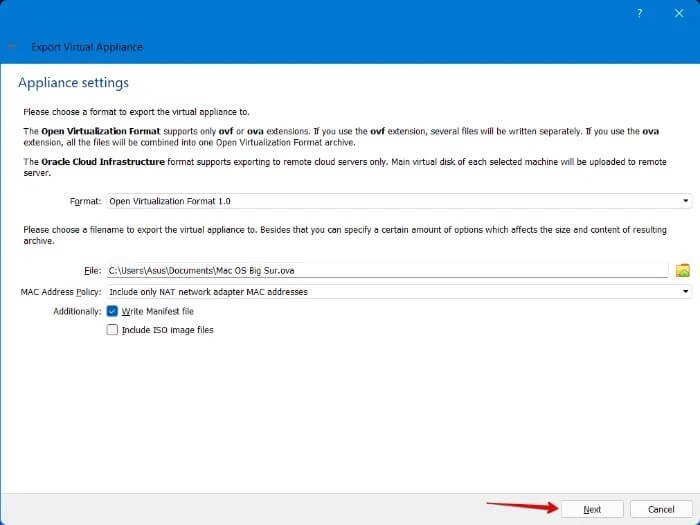The image size is (700, 525).
Task: Expand the MAC Address Policy combo box
Action: 398,292
